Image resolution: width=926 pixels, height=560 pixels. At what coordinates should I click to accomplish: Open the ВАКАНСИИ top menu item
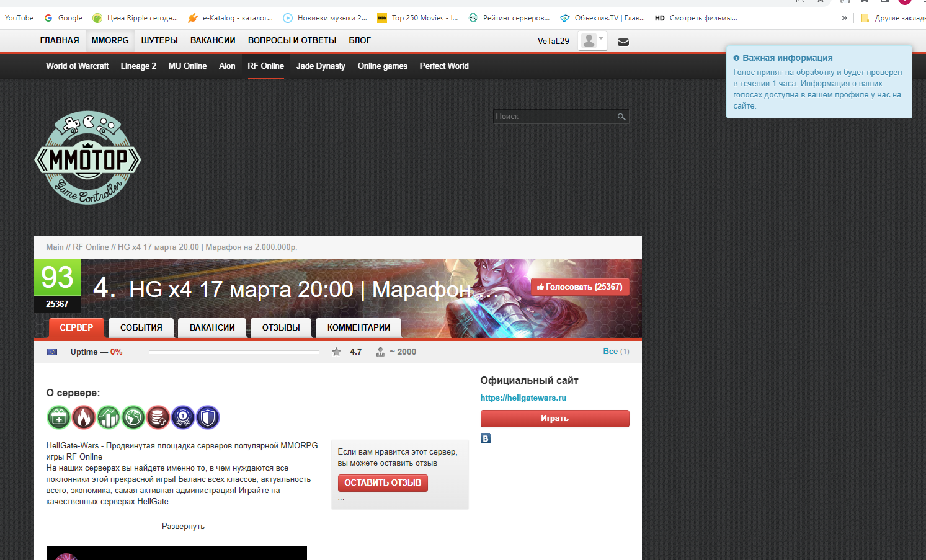213,40
